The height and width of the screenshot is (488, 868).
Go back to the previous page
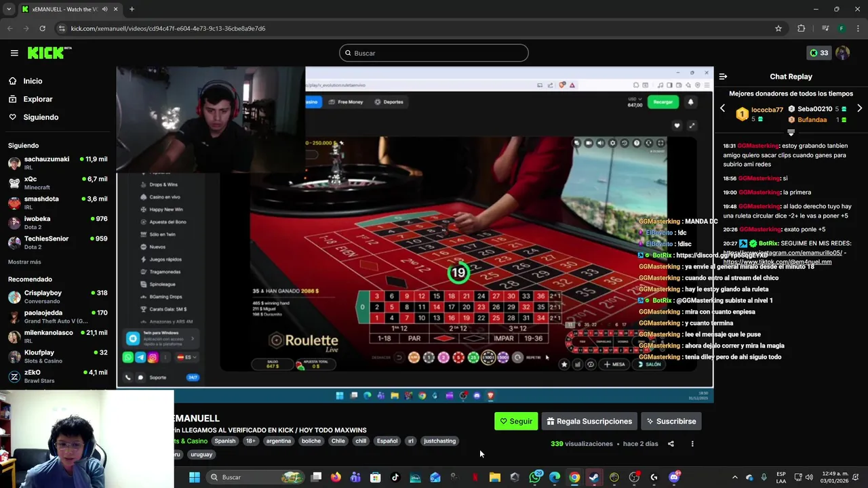9,28
